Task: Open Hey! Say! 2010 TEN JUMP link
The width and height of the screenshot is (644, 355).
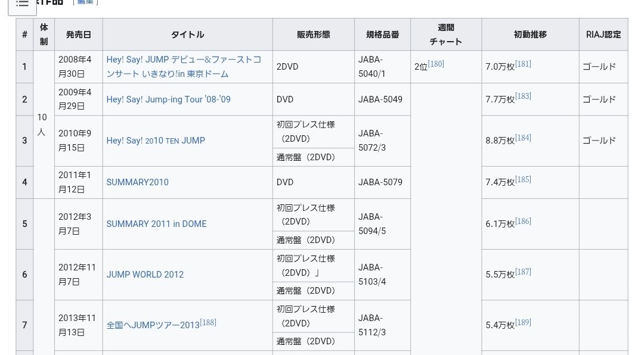Action: point(156,141)
